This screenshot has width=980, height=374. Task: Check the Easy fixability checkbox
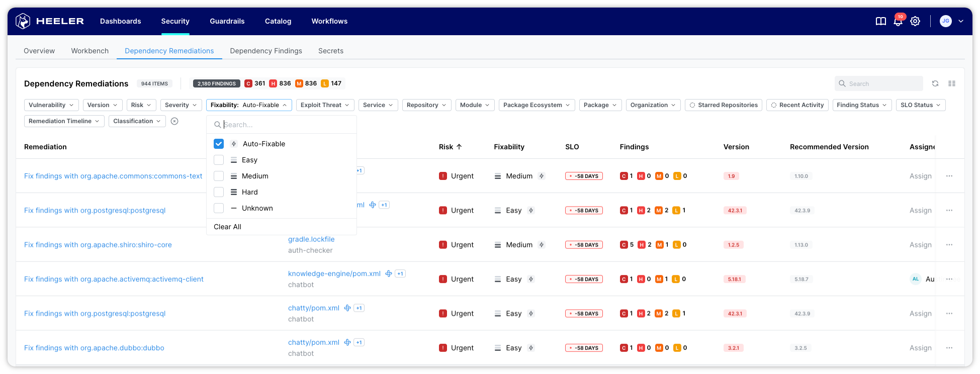[x=219, y=160]
